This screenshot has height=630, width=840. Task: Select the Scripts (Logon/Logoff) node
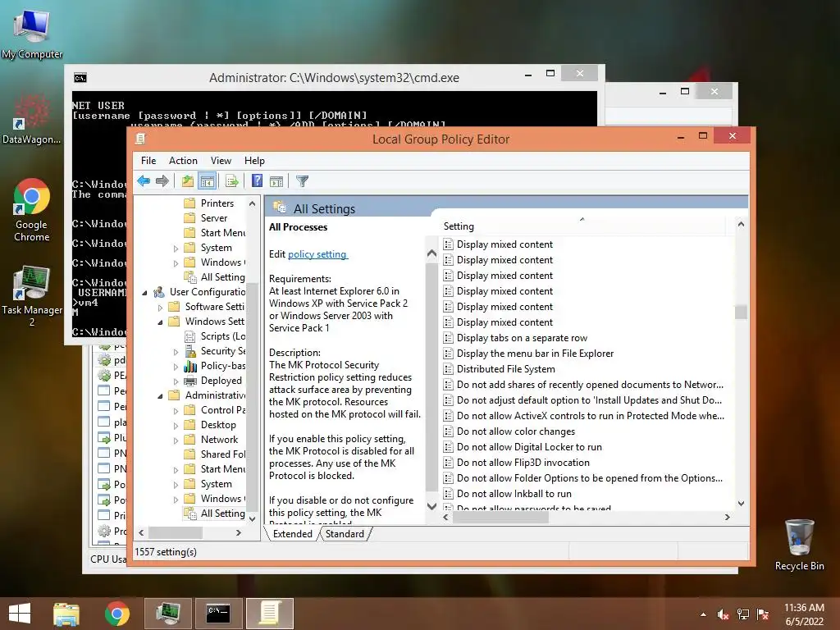pyautogui.click(x=215, y=336)
